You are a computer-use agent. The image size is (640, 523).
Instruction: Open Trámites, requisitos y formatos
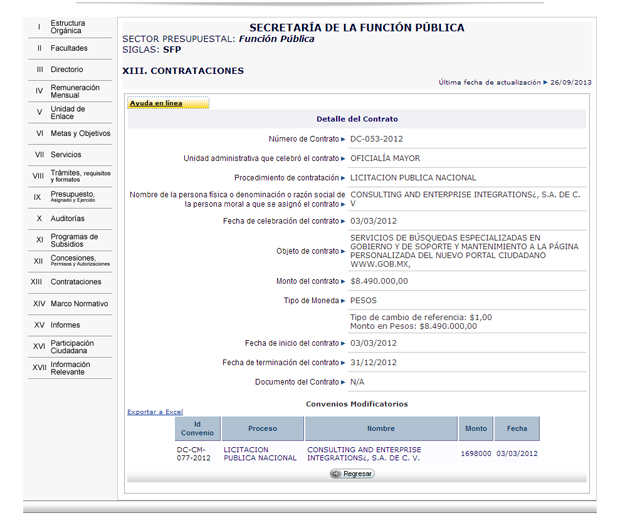click(80, 175)
